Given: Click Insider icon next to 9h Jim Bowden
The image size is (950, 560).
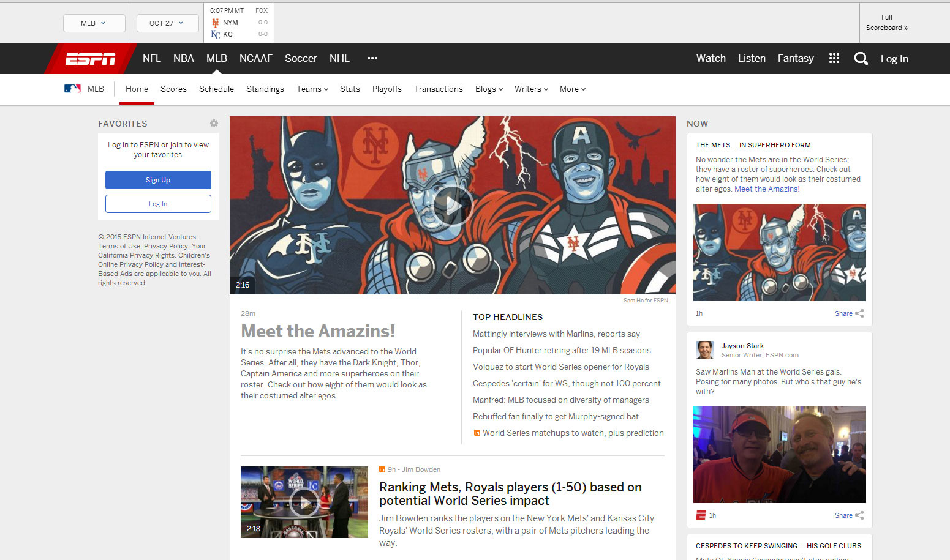Looking at the screenshot, I should click(x=382, y=469).
